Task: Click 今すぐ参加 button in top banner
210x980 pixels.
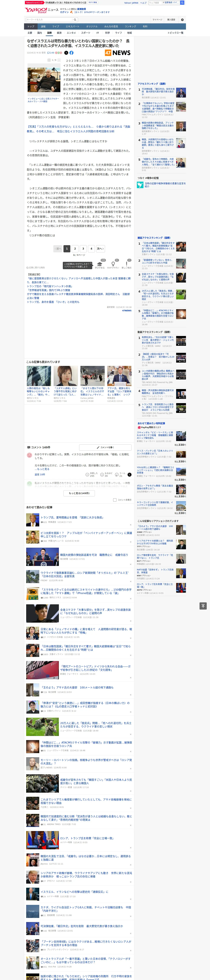Action: tap(93, 2)
